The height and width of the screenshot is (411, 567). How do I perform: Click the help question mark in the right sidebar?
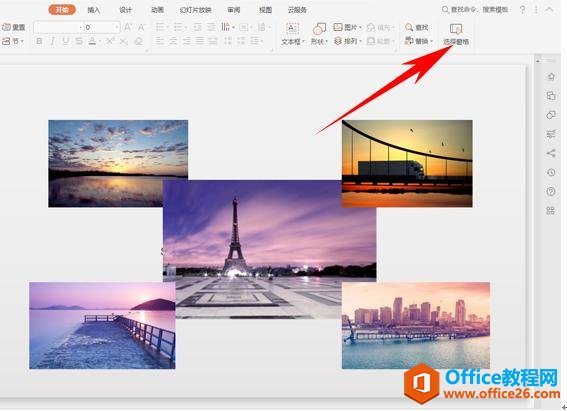coord(551,191)
